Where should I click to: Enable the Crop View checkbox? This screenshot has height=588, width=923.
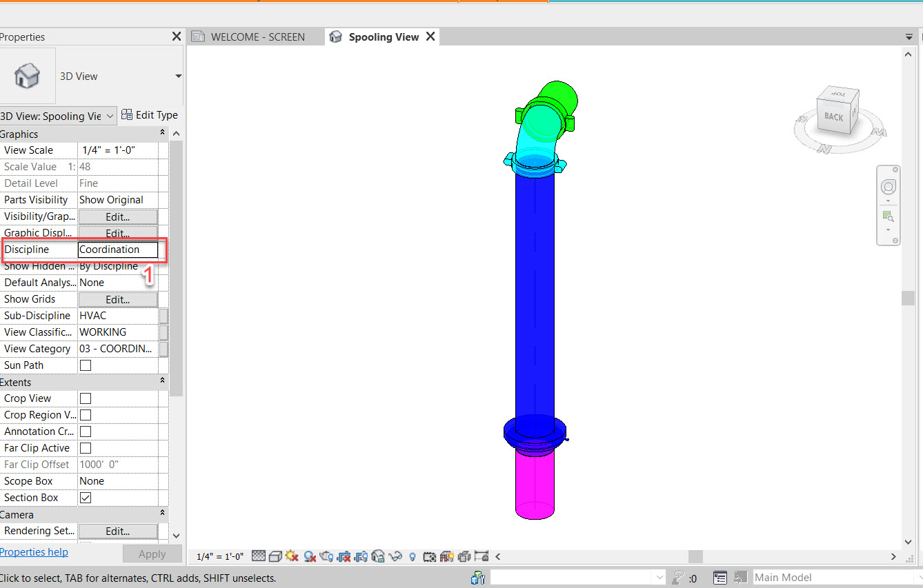(x=86, y=398)
